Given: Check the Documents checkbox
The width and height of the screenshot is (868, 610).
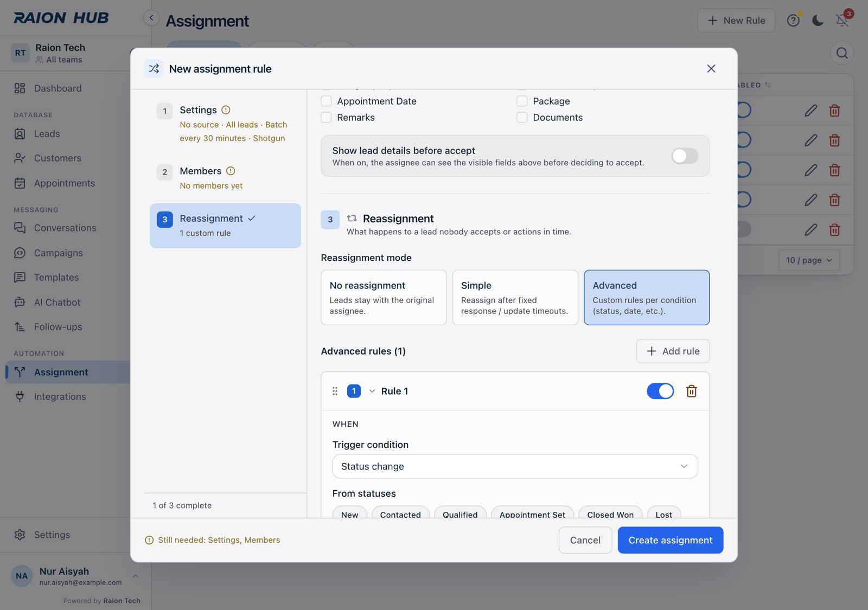Looking at the screenshot, I should 522,118.
